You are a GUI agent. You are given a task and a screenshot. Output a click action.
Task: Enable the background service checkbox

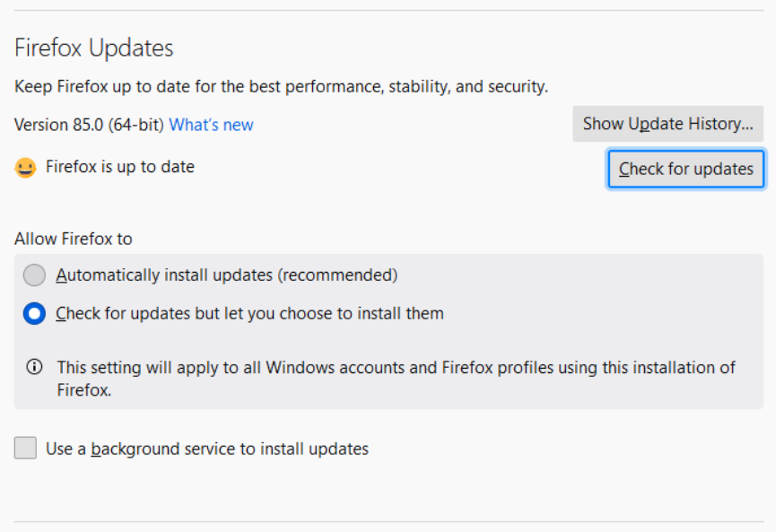[25, 449]
